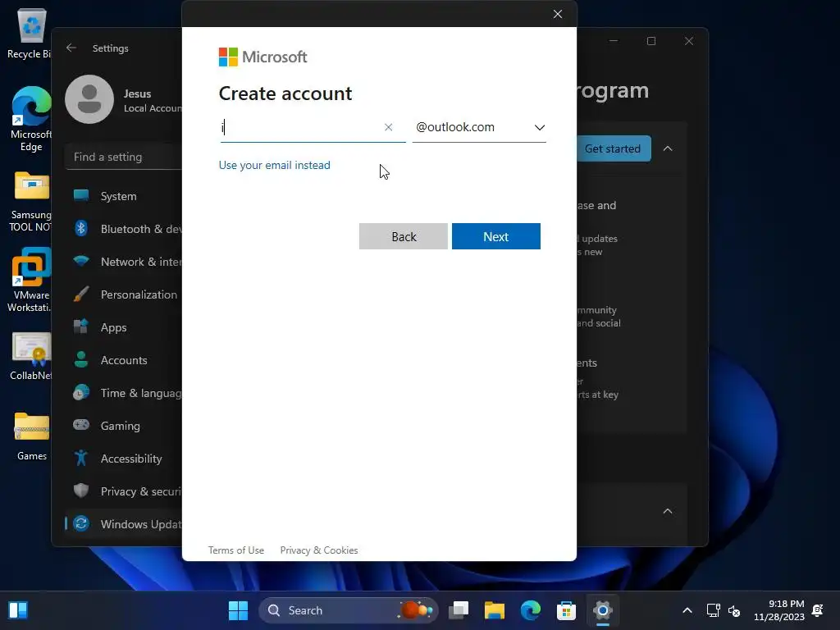The width and height of the screenshot is (840, 630).
Task: Click the Next button in Create account
Action: pyautogui.click(x=495, y=236)
